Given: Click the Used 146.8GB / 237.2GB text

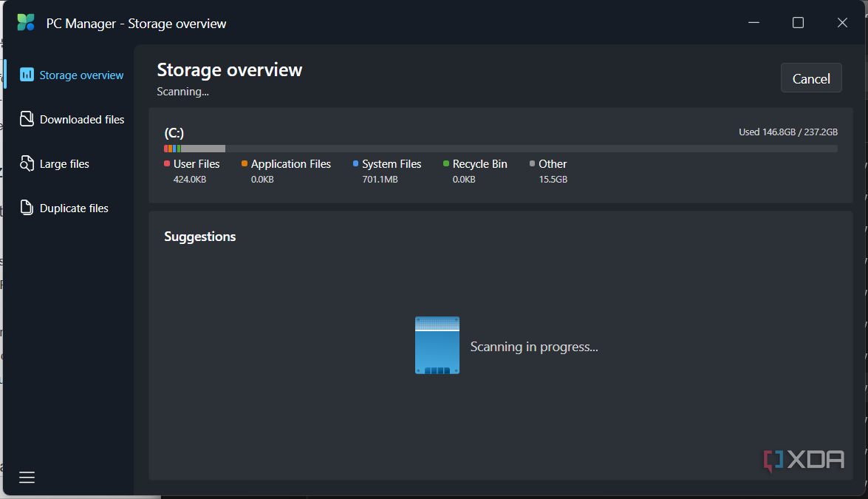Looking at the screenshot, I should coord(788,132).
